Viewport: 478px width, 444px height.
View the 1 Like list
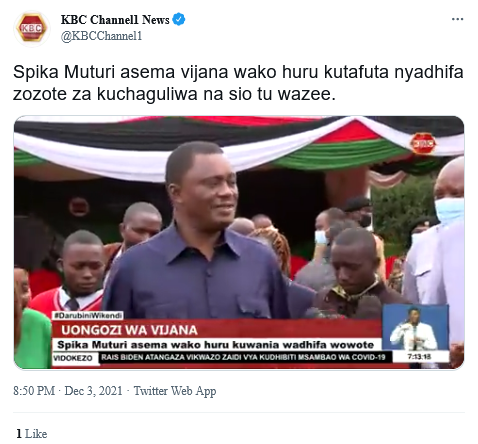[32, 434]
